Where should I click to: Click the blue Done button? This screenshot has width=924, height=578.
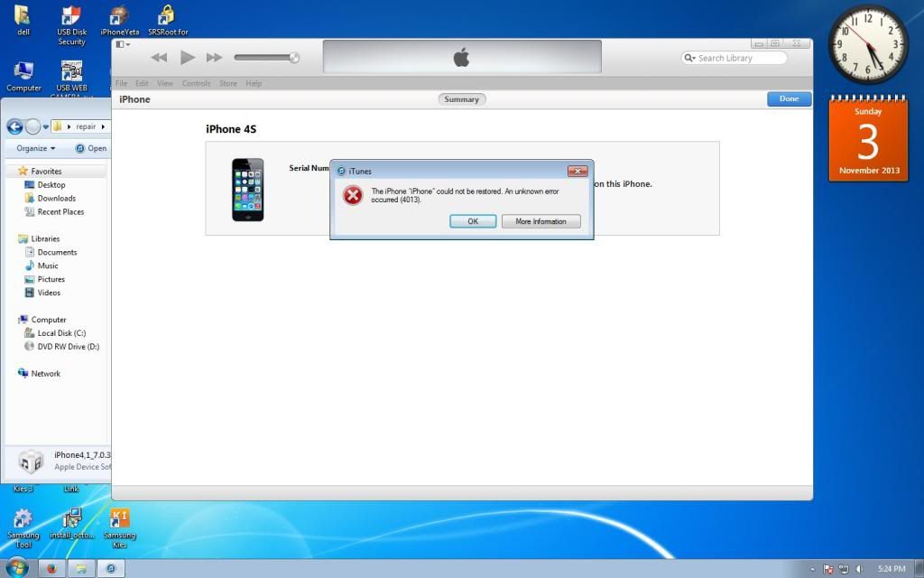[789, 99]
